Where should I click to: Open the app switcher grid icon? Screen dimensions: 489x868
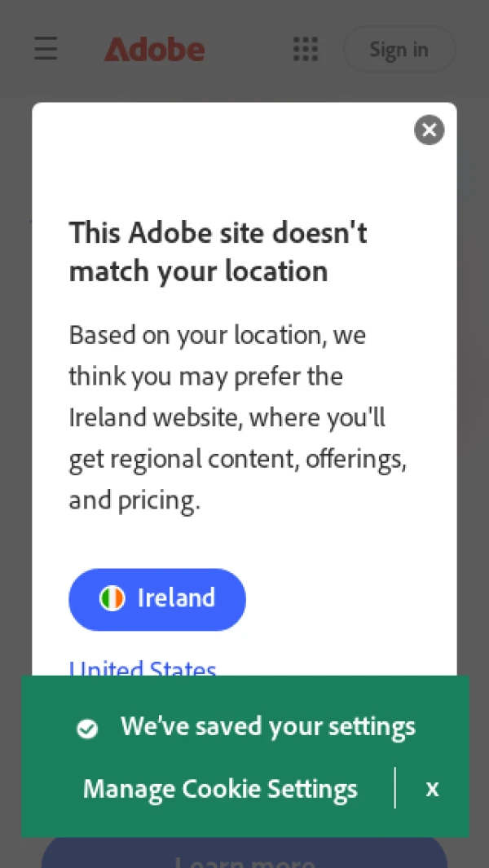(x=306, y=49)
